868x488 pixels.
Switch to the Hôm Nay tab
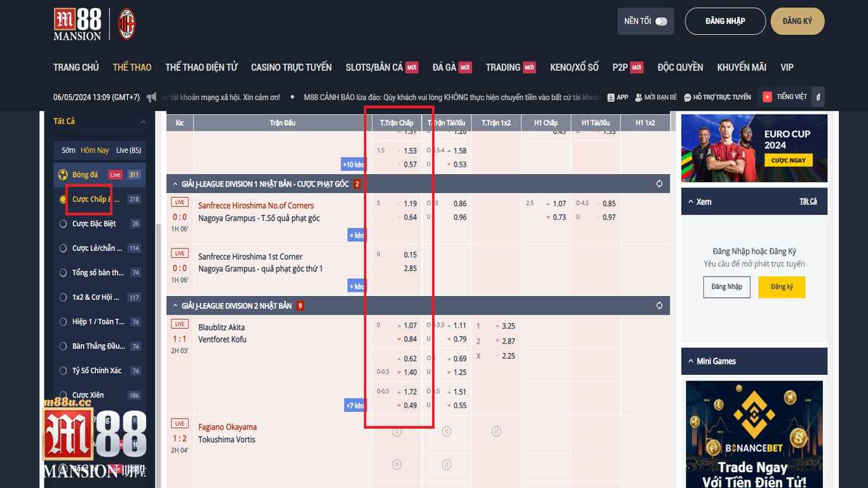pyautogui.click(x=95, y=150)
